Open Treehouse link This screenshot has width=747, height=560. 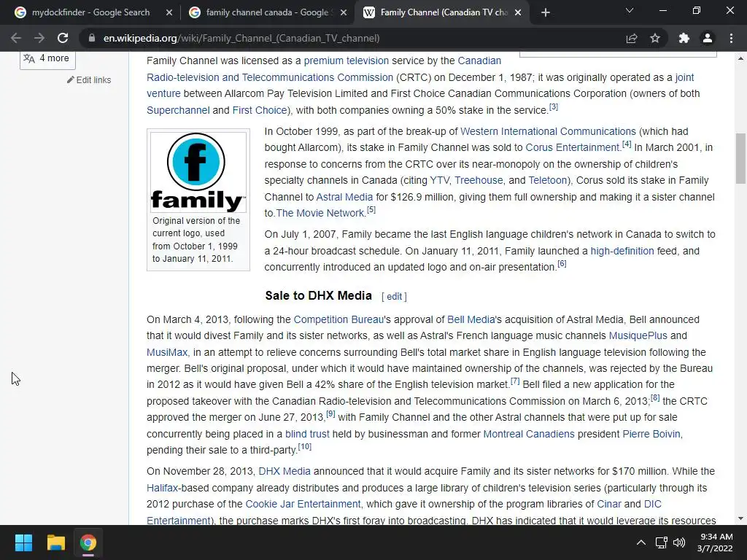tap(479, 181)
